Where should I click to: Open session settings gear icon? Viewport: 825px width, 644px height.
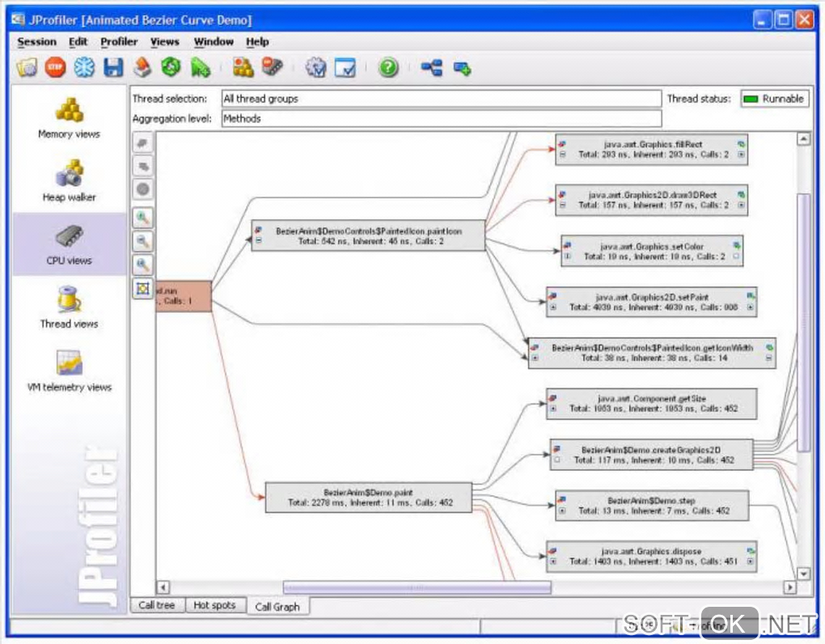315,67
